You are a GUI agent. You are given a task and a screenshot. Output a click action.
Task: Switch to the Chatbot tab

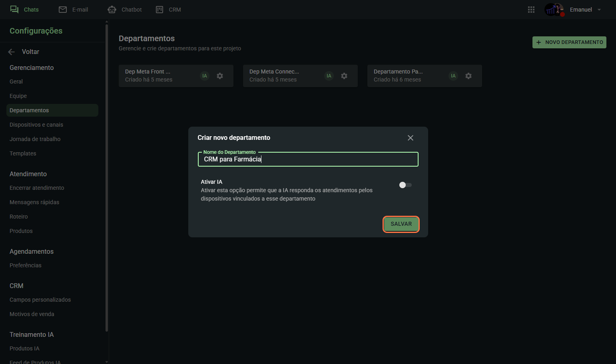125,10
